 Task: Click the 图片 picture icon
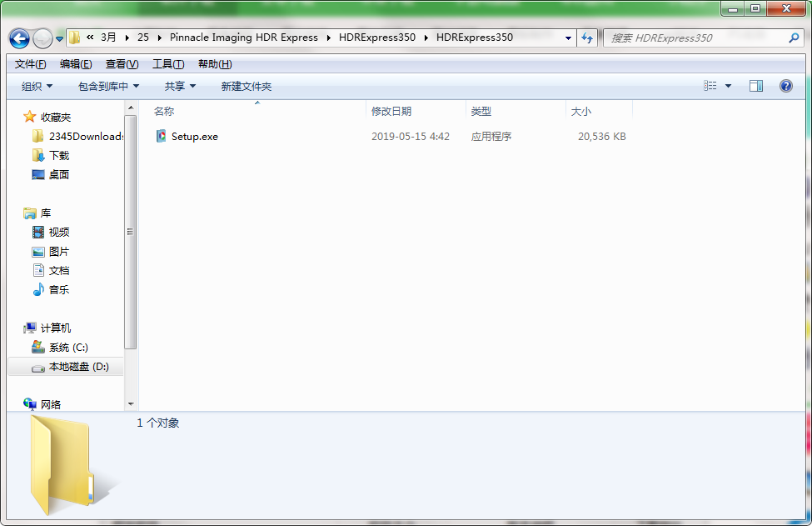pos(37,252)
